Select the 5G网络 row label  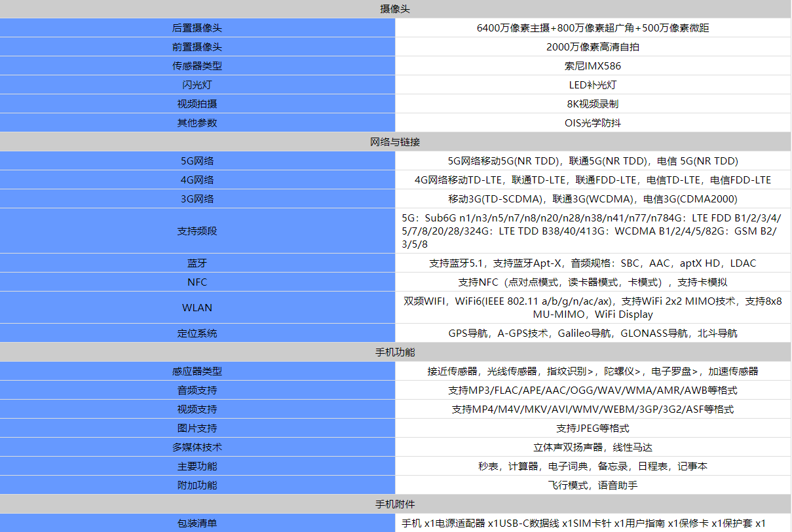tap(197, 161)
